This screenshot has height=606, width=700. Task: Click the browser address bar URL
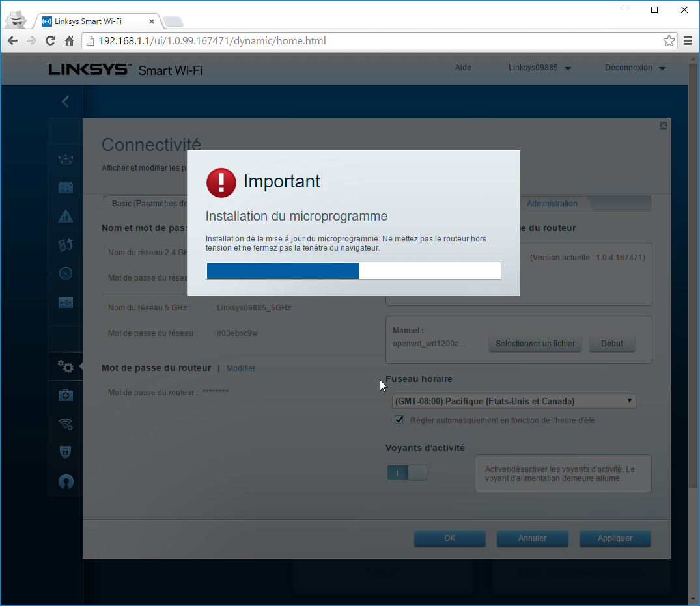(212, 41)
